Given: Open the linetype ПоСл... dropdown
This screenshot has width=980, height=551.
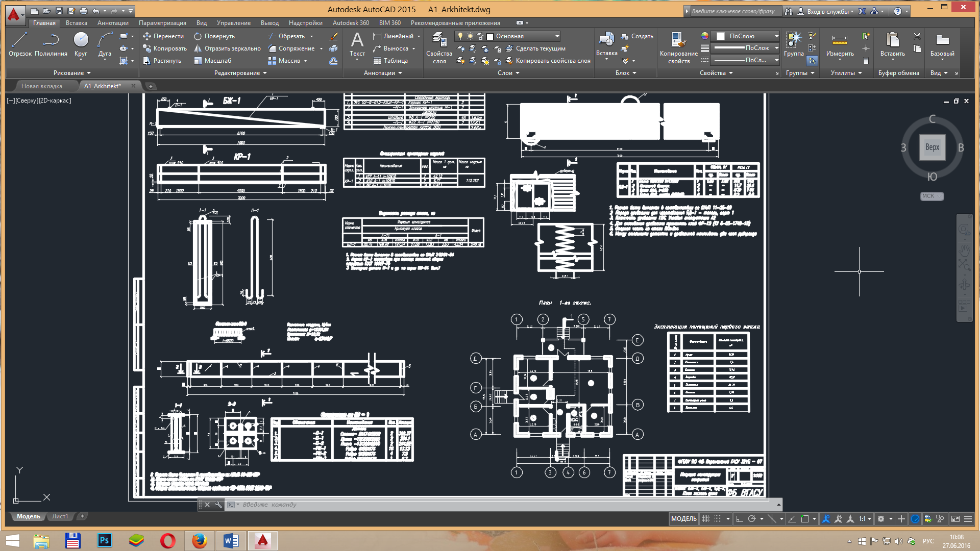Looking at the screenshot, I should 776,60.
